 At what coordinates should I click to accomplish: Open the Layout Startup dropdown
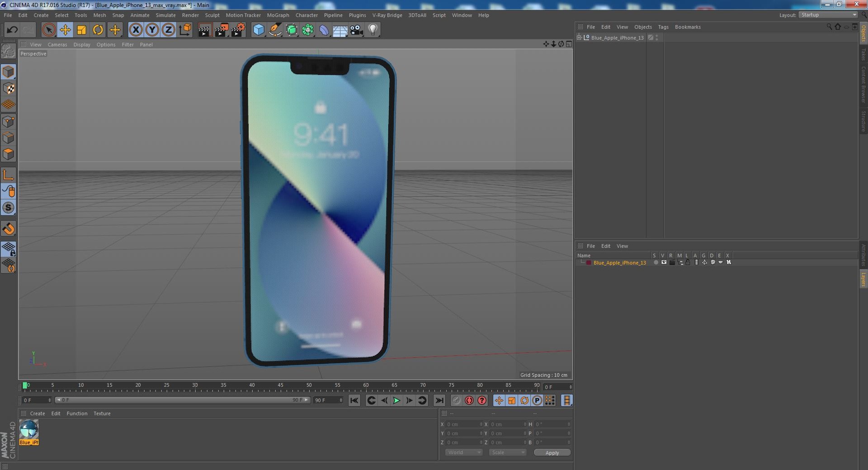click(x=828, y=15)
